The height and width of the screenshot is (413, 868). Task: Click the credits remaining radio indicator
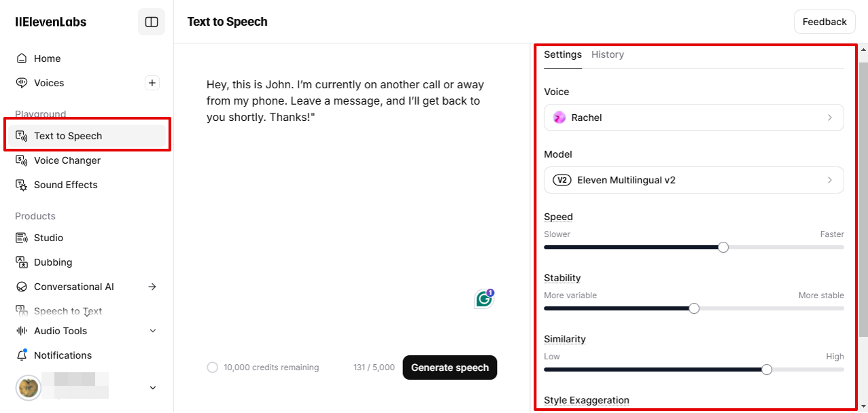pos(211,367)
